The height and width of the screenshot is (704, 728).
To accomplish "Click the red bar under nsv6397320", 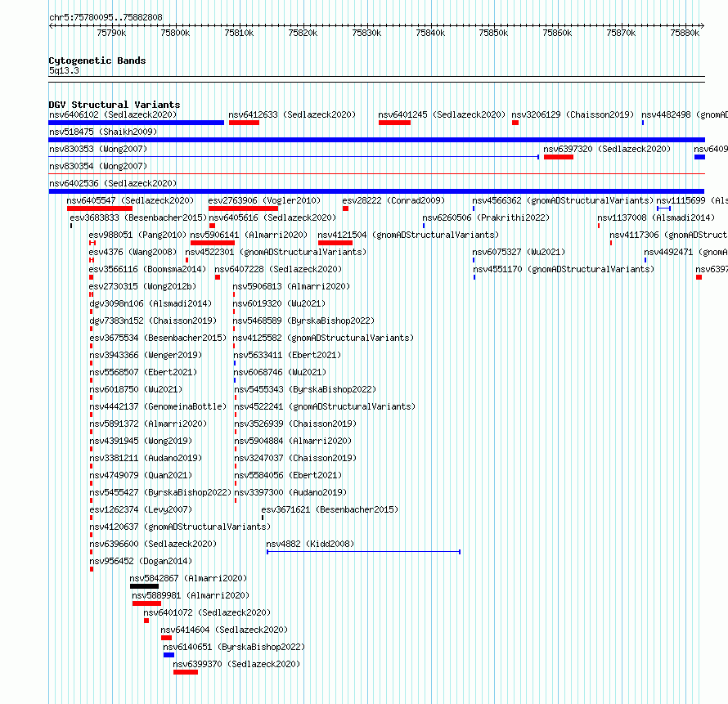I will 559,157.
